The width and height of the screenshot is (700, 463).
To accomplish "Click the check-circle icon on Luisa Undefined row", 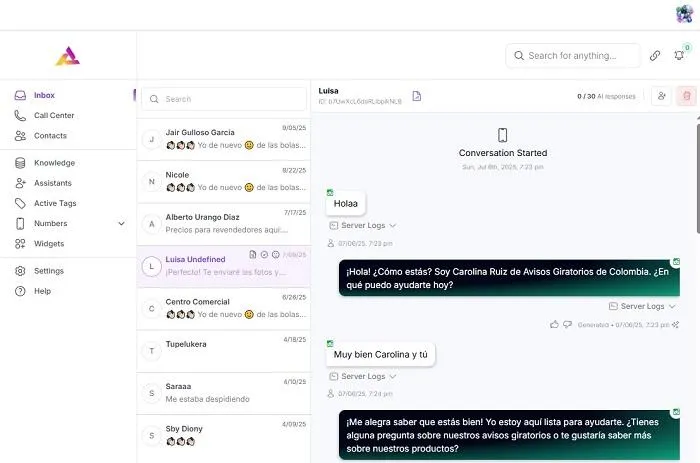I will [x=264, y=254].
